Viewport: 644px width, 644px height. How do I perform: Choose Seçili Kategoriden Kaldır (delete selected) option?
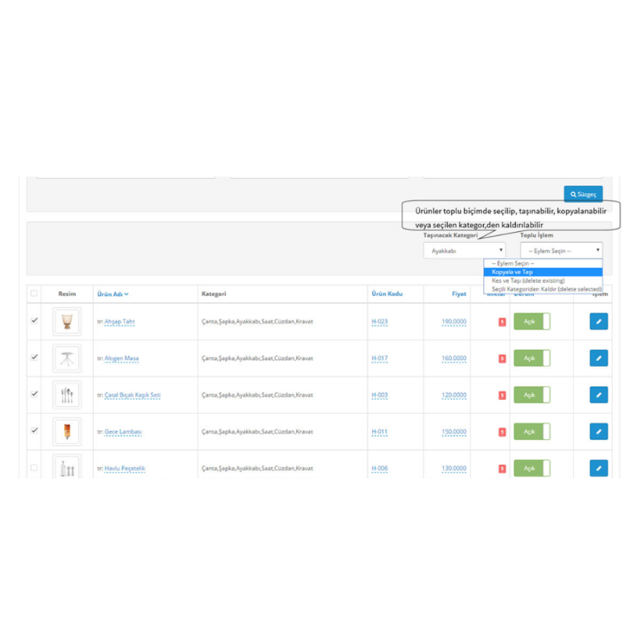coord(544,288)
